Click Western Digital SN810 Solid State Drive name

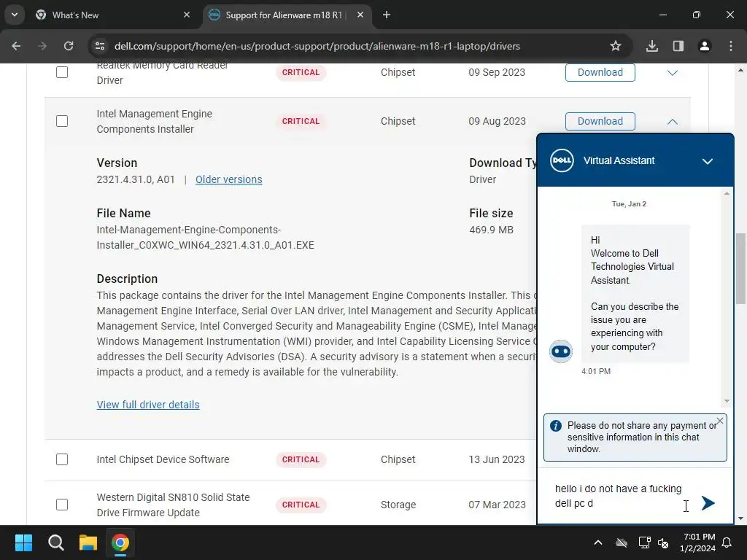[173, 505]
